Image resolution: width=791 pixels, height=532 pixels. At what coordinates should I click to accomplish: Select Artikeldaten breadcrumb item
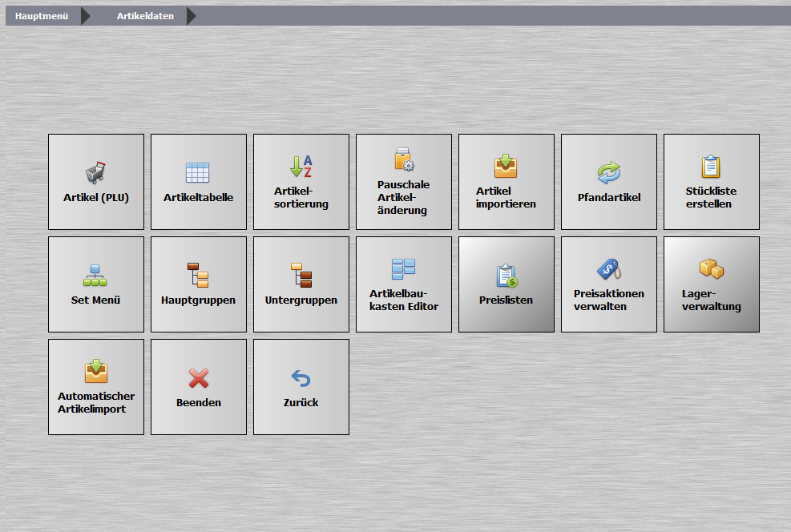tap(145, 16)
